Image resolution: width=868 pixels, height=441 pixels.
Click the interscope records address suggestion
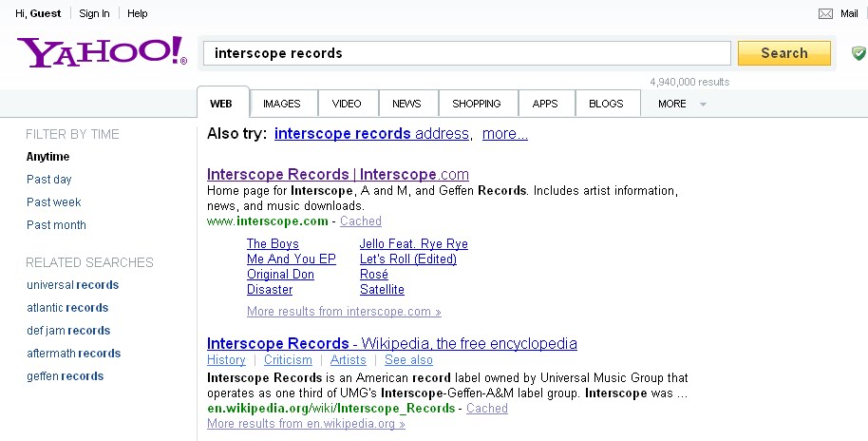click(371, 133)
